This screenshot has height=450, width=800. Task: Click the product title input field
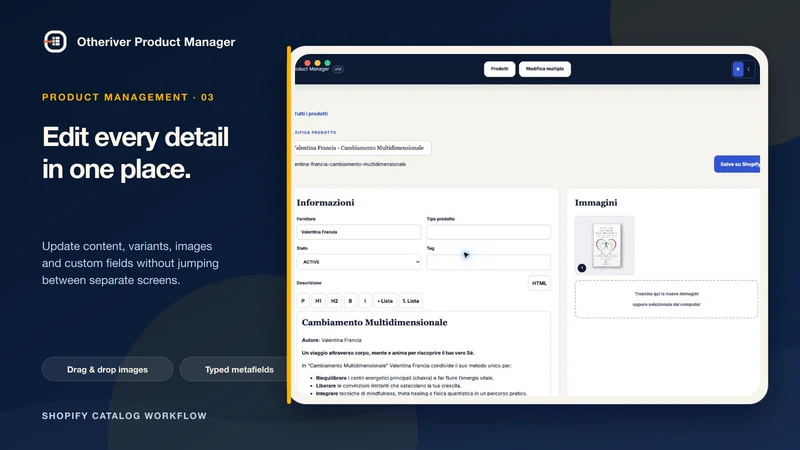coord(363,148)
